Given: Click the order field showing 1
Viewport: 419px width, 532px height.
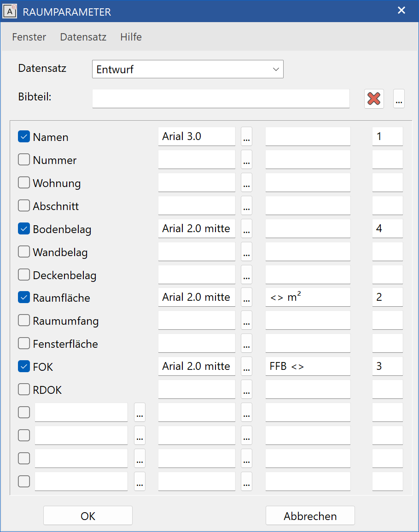Looking at the screenshot, I should coord(387,136).
